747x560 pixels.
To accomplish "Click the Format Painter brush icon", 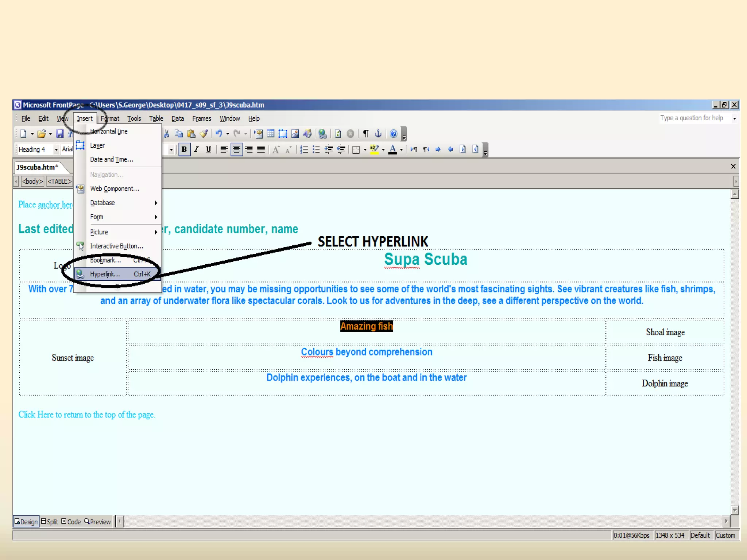I will (204, 134).
